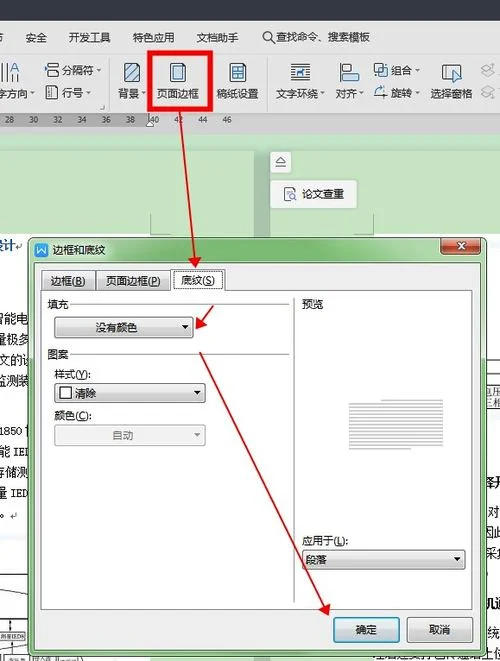Click the 论文查重 button
The image size is (500, 661).
[313, 194]
